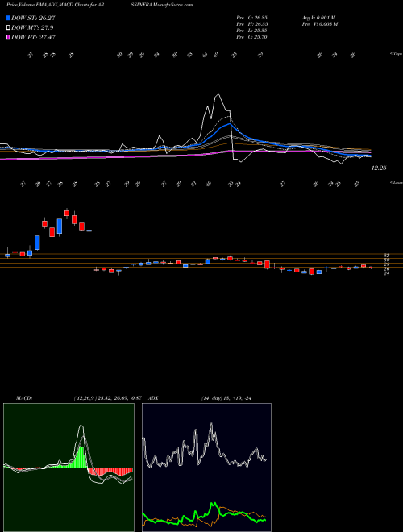
Task: Click the 'Pre C: 25.70' close value
Action: pos(252,37)
